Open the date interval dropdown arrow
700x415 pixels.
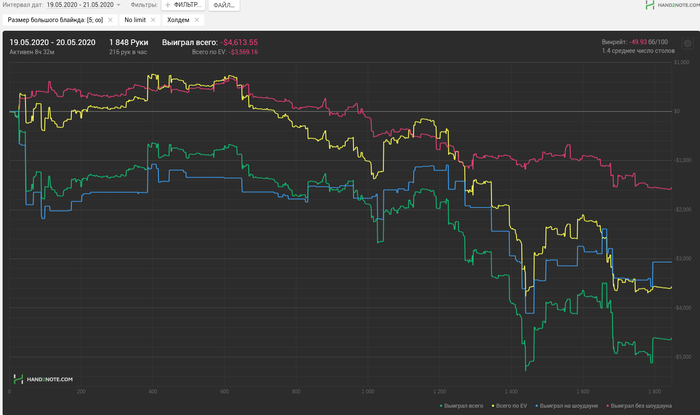(x=119, y=5)
